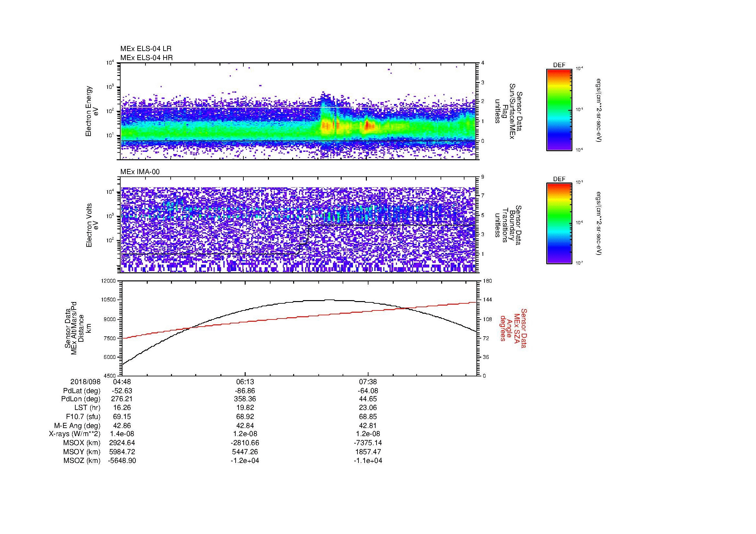The height and width of the screenshot is (534, 756).
Task: Click the lower DEF color bar
Action: [559, 224]
